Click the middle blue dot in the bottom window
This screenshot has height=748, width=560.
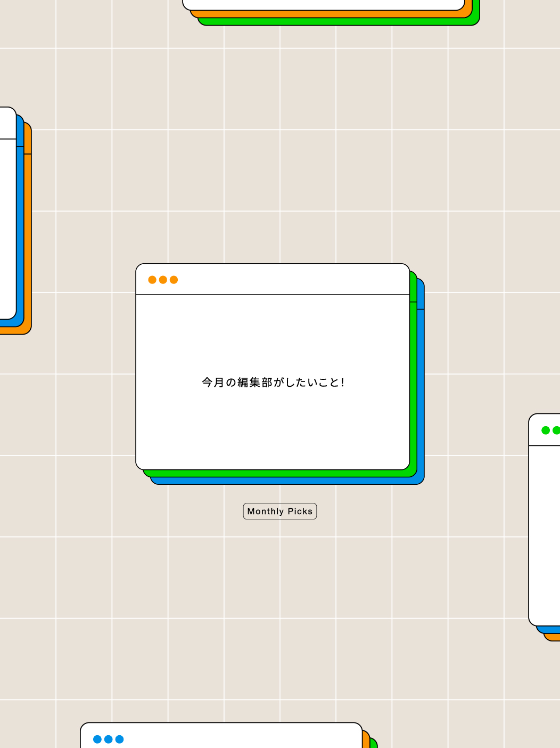(x=109, y=739)
